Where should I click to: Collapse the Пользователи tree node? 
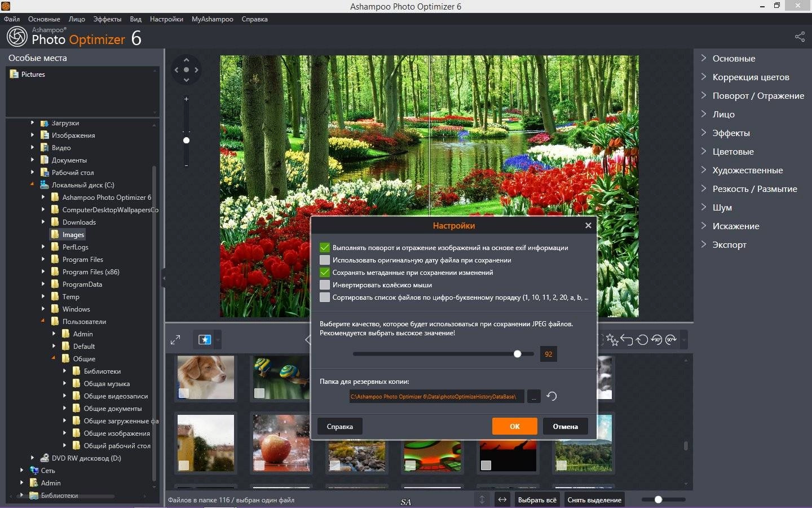(43, 321)
